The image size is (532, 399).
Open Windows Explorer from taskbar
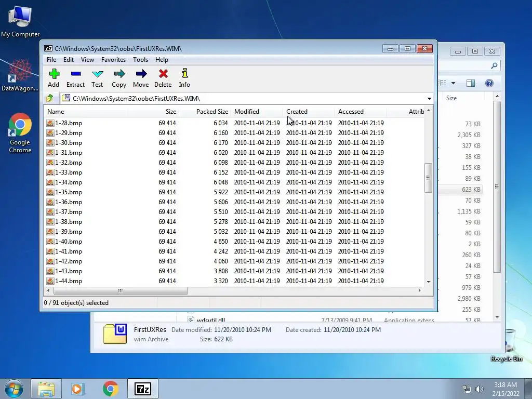tap(46, 389)
